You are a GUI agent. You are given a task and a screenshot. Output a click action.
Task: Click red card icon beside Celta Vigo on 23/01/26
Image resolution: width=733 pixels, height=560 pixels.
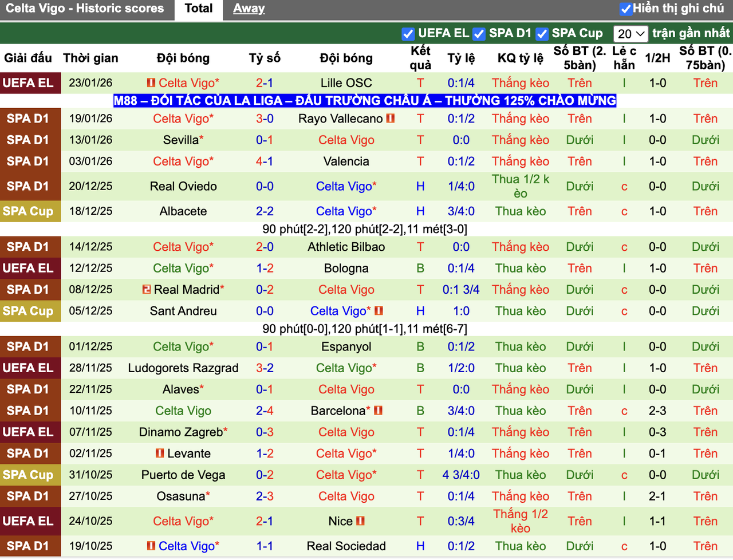(151, 83)
